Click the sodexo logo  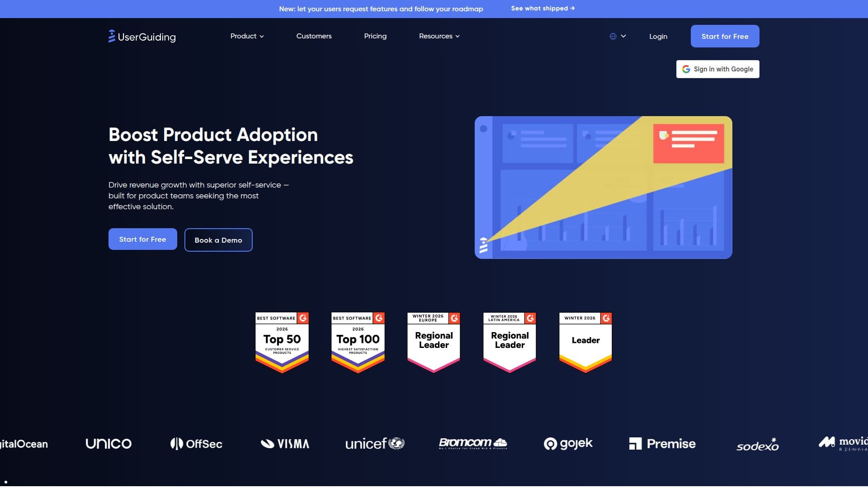point(758,445)
